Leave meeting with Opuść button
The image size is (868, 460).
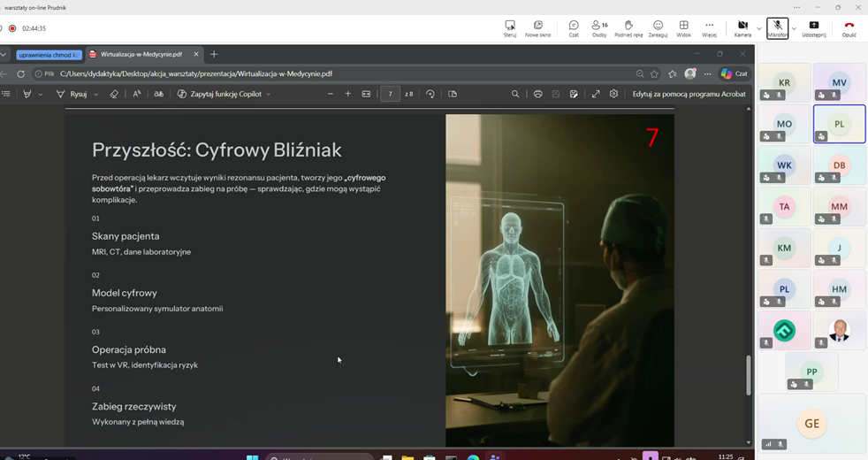(849, 27)
